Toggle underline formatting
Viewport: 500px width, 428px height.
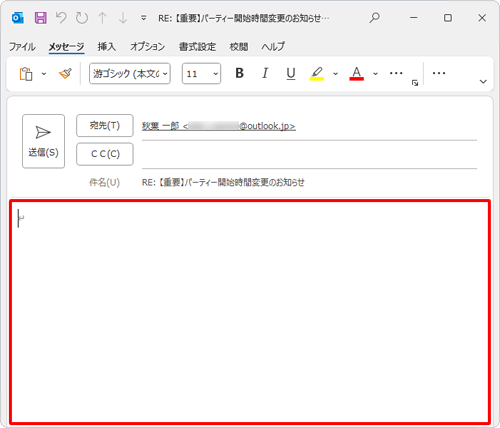point(291,73)
